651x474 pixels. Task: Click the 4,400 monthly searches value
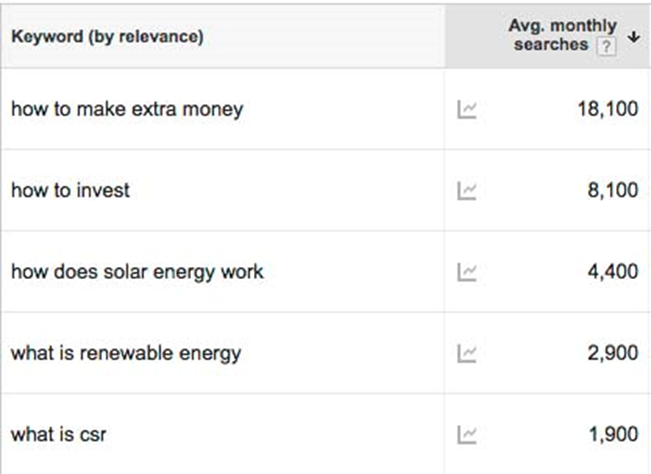coord(613,272)
